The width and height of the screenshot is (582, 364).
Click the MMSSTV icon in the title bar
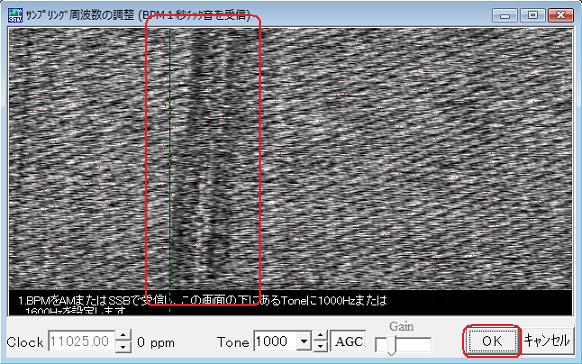(15, 15)
